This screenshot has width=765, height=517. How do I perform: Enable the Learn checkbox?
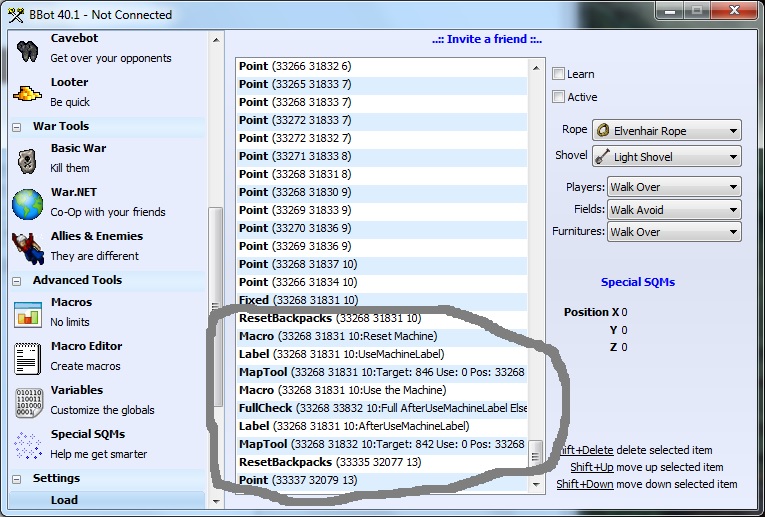559,74
